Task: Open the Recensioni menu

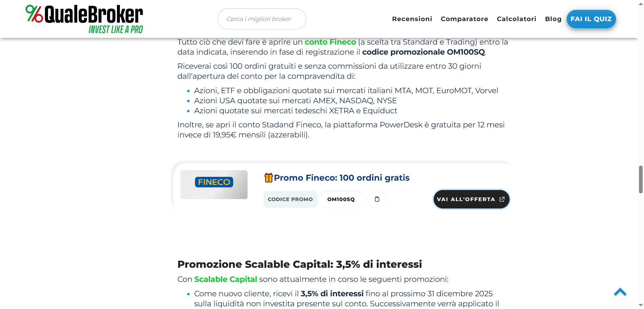Action: tap(412, 19)
